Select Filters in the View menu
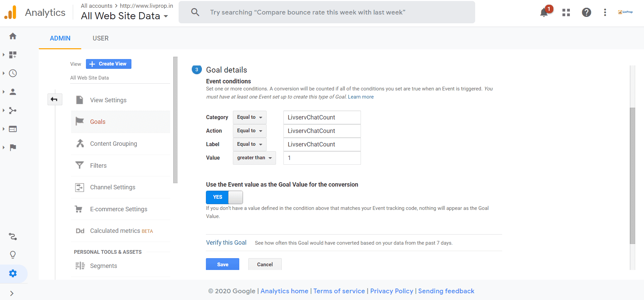Screen dimensions: 644x300 [x=98, y=165]
